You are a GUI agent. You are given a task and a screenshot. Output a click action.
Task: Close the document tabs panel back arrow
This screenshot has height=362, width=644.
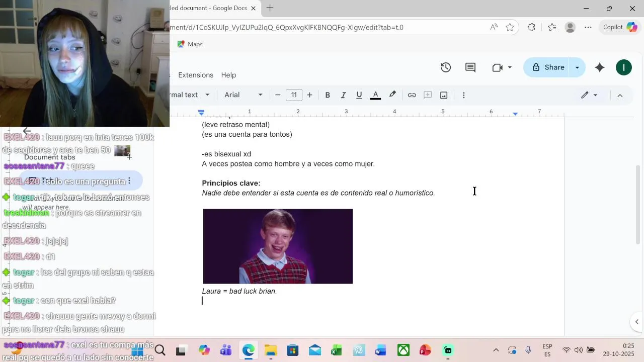[x=27, y=131]
